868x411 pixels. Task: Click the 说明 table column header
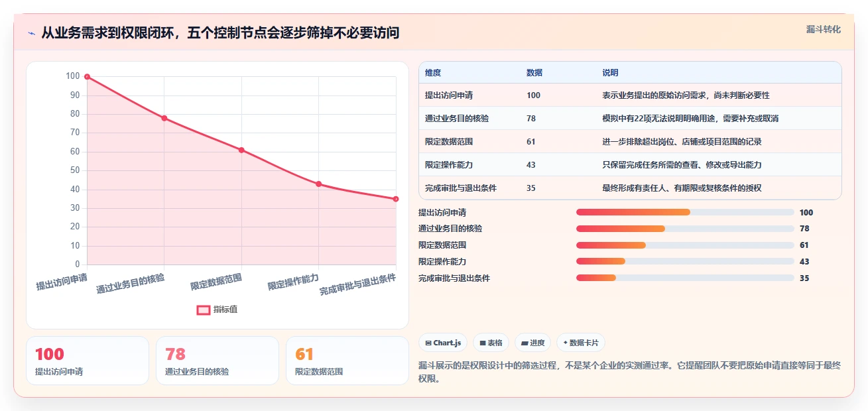(x=610, y=73)
